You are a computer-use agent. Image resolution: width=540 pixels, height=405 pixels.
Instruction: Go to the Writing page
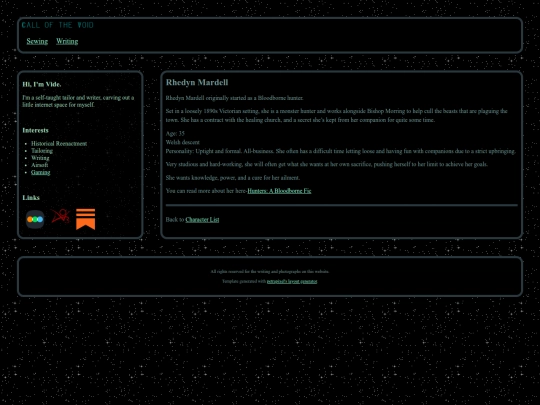pyautogui.click(x=67, y=41)
